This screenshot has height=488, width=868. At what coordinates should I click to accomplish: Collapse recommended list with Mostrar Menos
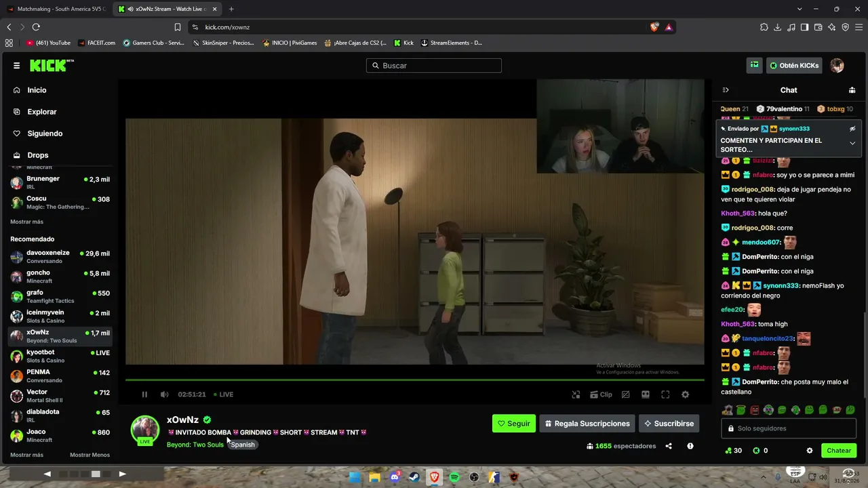click(x=90, y=455)
